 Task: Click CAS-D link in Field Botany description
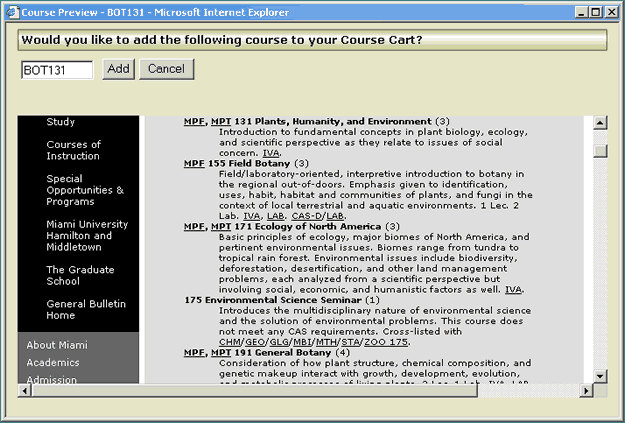(307, 216)
